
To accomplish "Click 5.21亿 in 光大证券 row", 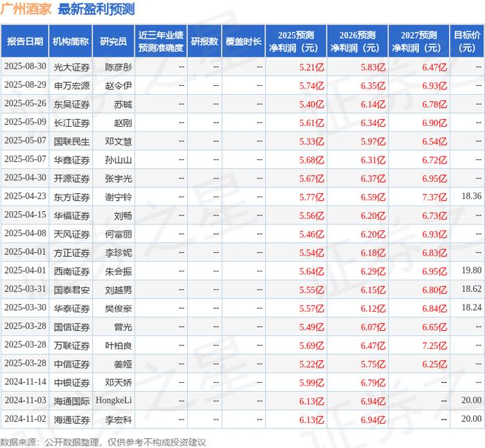I will click(312, 67).
